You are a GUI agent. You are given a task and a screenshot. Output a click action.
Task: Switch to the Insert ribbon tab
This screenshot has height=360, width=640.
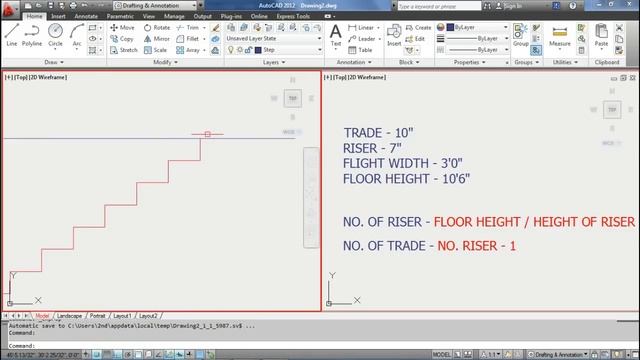pos(58,16)
